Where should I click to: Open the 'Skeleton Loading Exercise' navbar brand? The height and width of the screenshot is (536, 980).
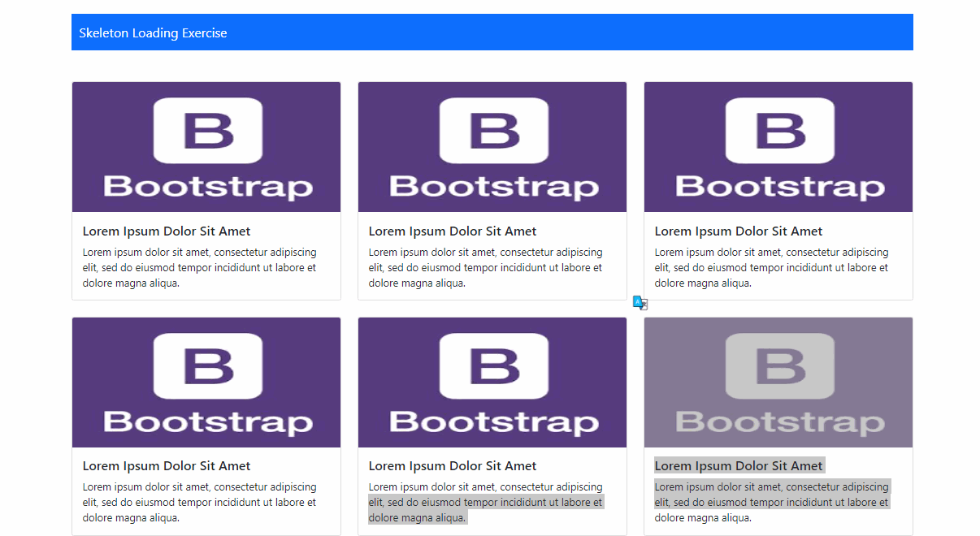pyautogui.click(x=153, y=32)
